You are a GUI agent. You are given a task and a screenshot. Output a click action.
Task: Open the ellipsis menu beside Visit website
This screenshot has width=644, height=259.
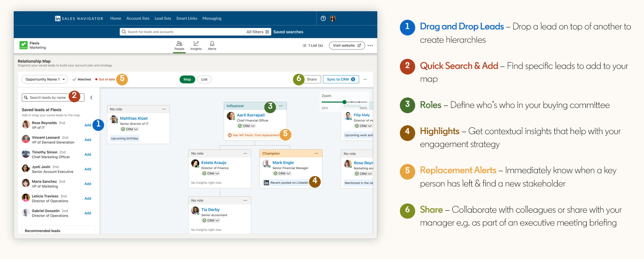[x=370, y=46]
